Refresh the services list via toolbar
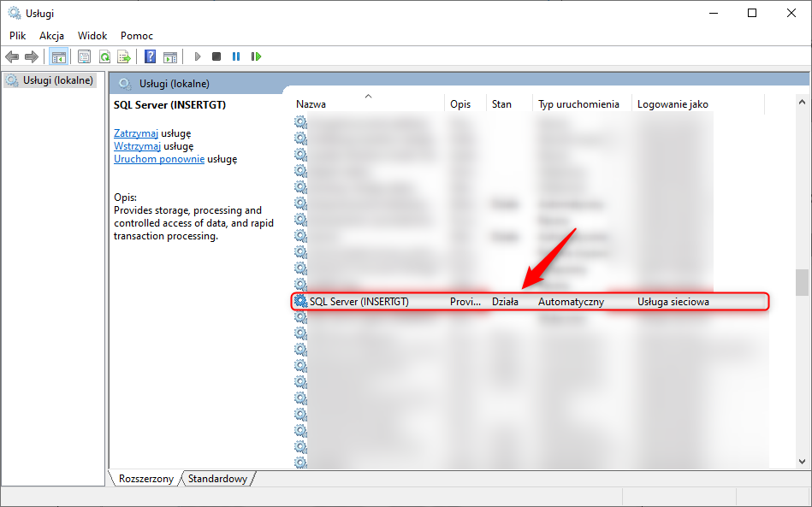Screen dimensions: 812x507 (x=104, y=56)
